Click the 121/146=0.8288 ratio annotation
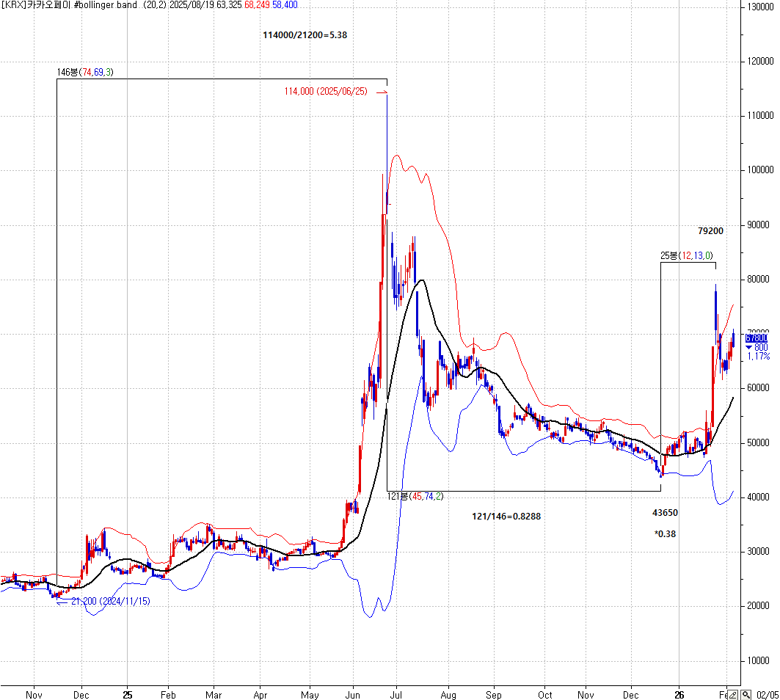 coord(506,517)
